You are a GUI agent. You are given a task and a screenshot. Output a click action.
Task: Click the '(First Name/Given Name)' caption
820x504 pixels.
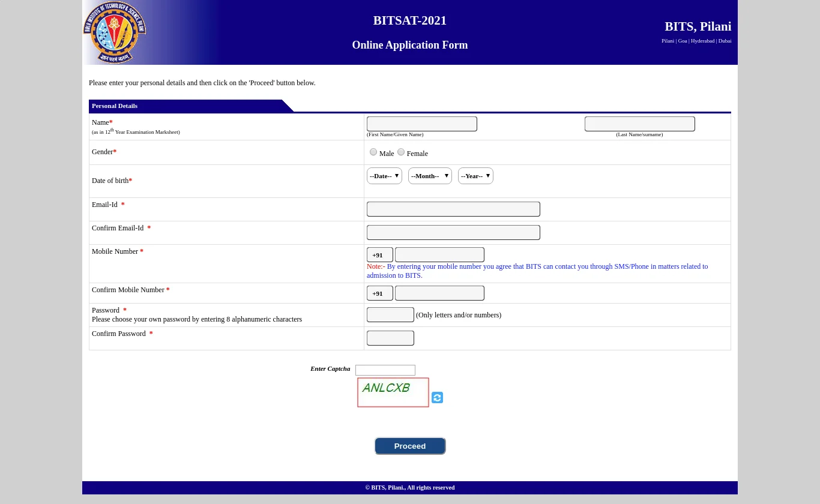point(395,134)
